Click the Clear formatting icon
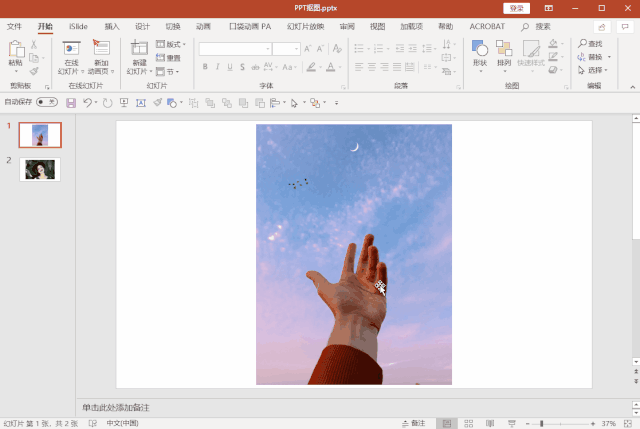This screenshot has width=640, height=429. coord(337,49)
